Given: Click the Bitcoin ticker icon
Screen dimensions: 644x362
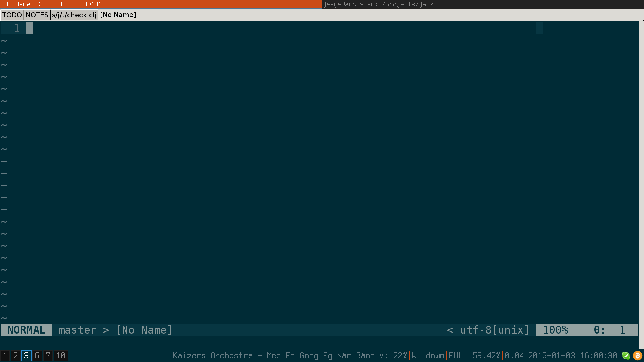Looking at the screenshot, I should [x=637, y=355].
